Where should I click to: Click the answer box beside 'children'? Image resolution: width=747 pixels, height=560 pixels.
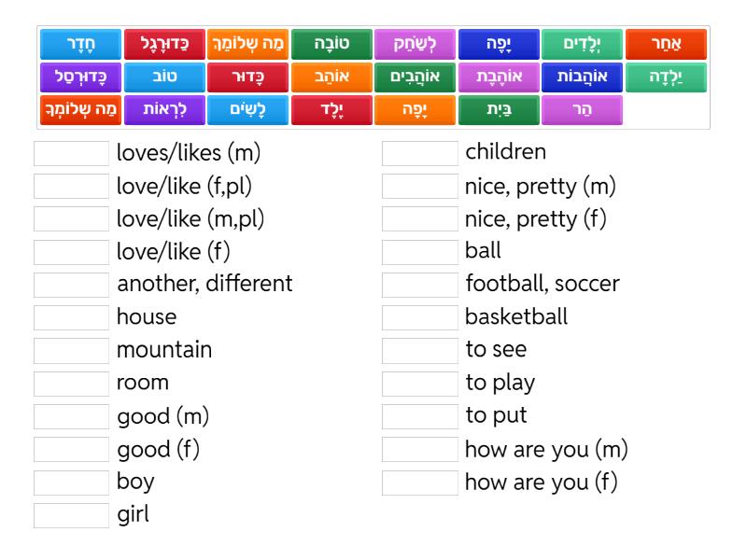pyautogui.click(x=419, y=153)
